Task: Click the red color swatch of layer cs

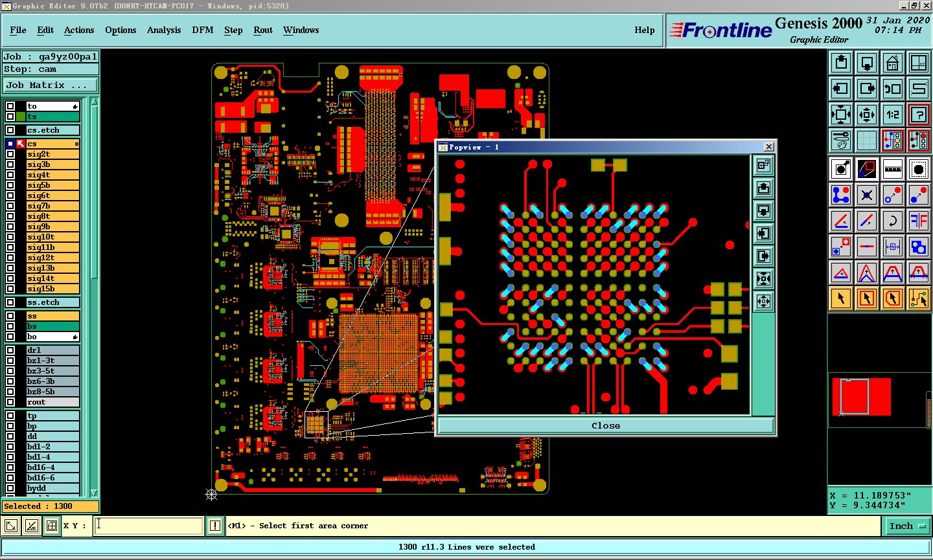Action: click(21, 144)
